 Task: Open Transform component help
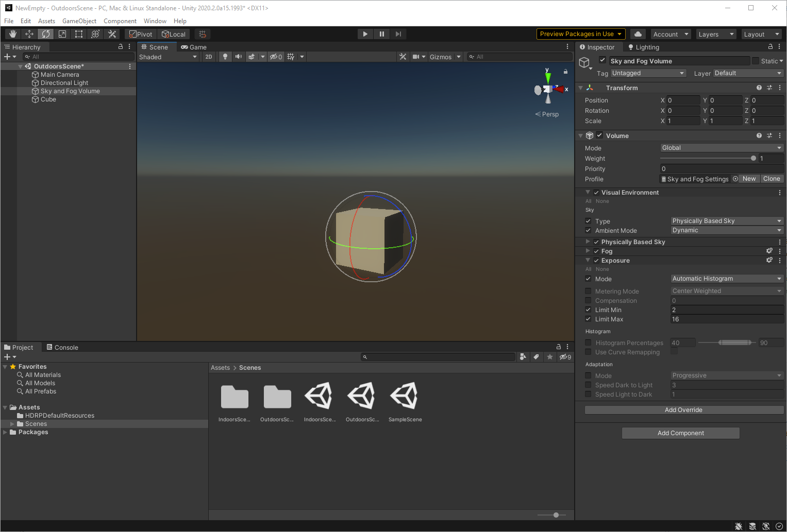[x=759, y=88]
